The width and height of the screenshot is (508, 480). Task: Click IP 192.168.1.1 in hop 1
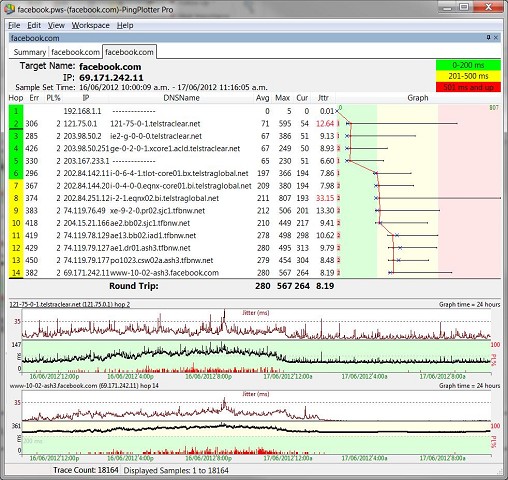pos(82,111)
